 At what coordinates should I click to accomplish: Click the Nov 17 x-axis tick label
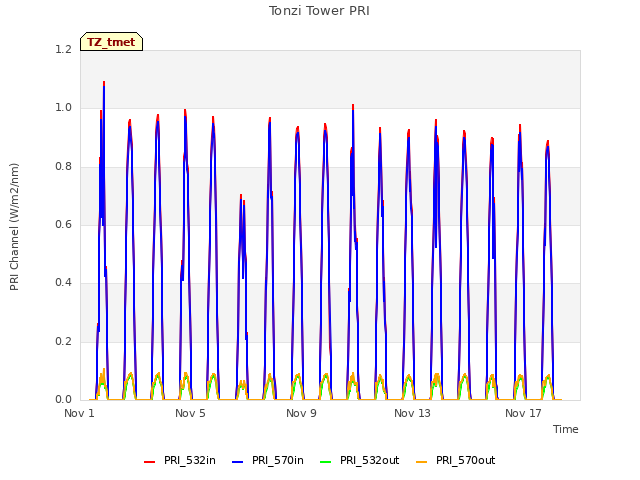[x=523, y=413]
